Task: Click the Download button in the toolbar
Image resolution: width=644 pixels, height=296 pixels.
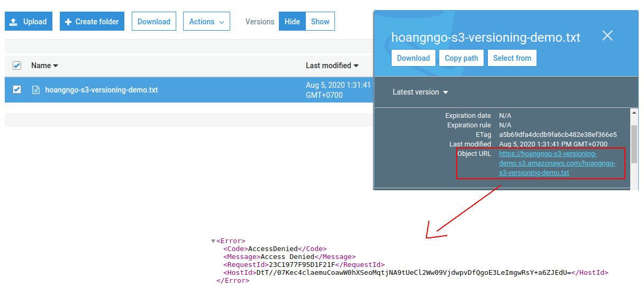Action: pos(154,22)
